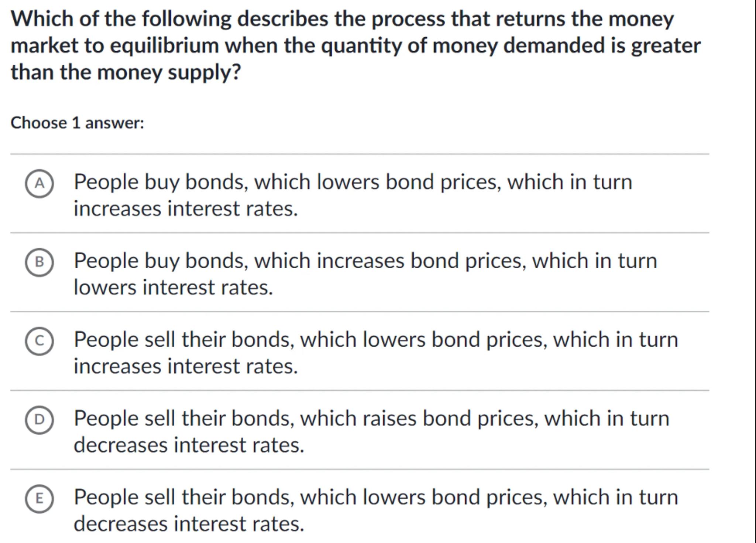Select radio button B
Screen dimensions: 756x543
point(39,262)
